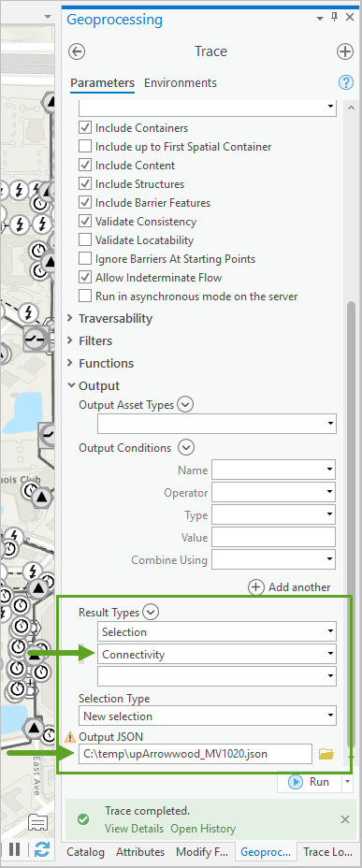The width and height of the screenshot is (362, 868).
Task: Pin the Geoprocessing pane with auto-hide icon
Action: [334, 18]
